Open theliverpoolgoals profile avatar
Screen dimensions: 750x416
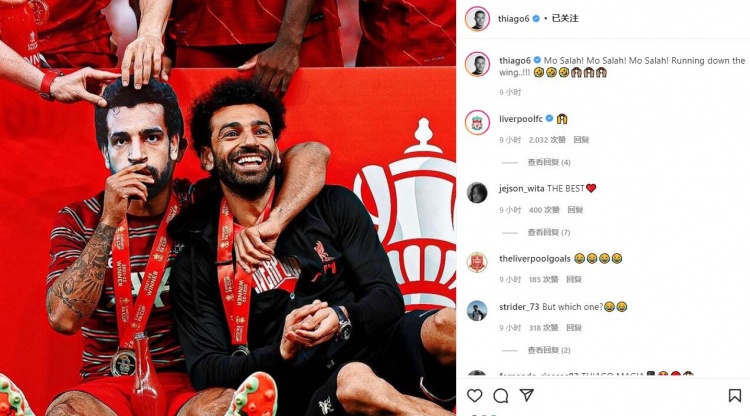(477, 262)
